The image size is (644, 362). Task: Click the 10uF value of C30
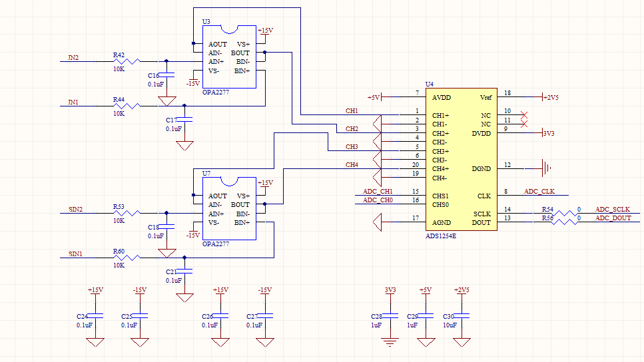tap(450, 325)
